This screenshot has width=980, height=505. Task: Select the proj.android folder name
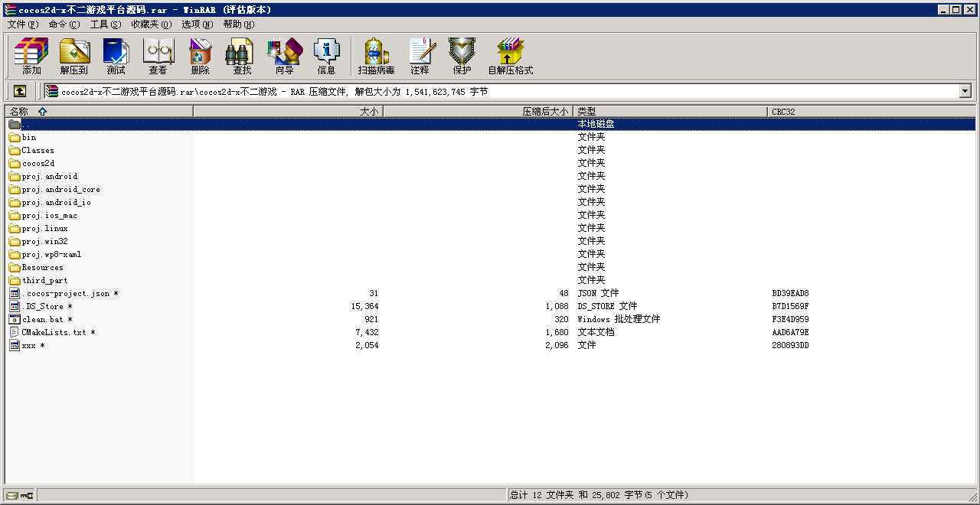(x=50, y=177)
